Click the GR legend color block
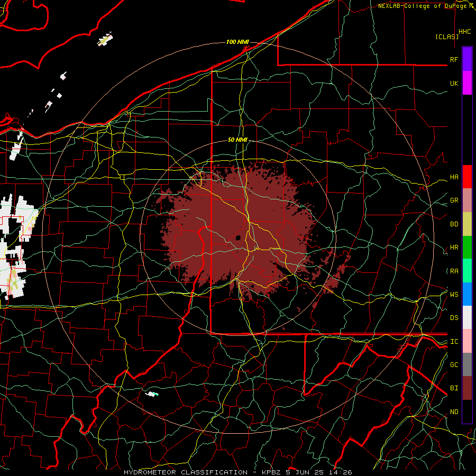The image size is (476, 476). point(467,200)
